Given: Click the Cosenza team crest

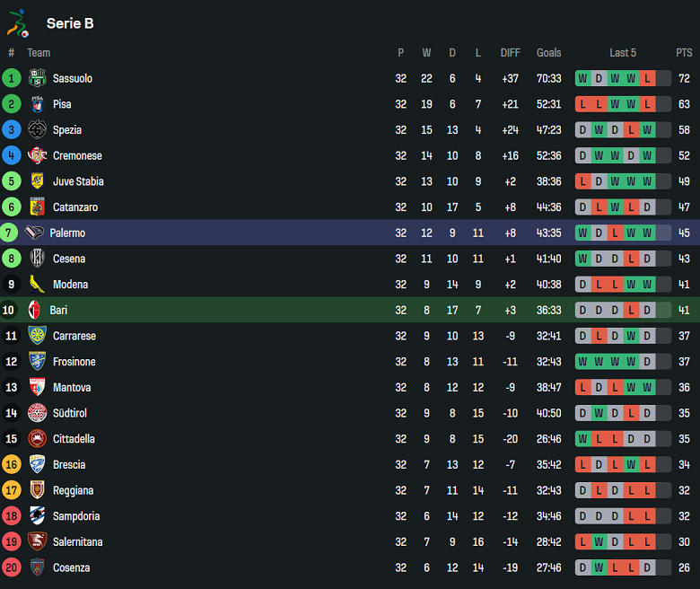Looking at the screenshot, I should 37,567.
